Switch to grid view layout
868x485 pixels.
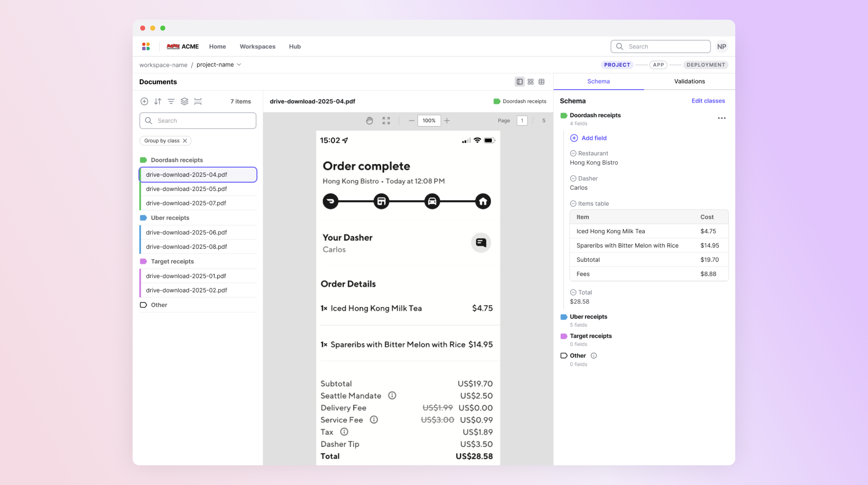point(530,82)
